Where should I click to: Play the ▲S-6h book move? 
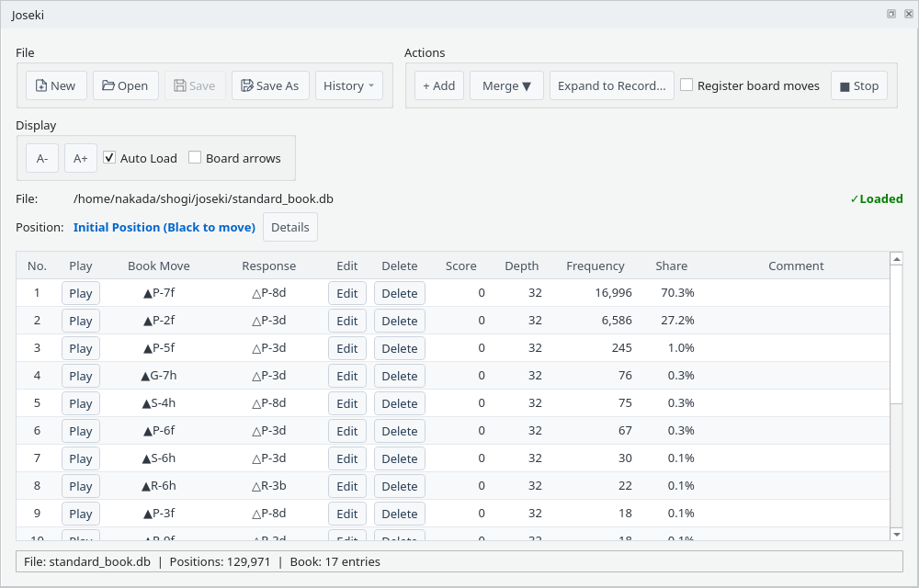(x=81, y=458)
